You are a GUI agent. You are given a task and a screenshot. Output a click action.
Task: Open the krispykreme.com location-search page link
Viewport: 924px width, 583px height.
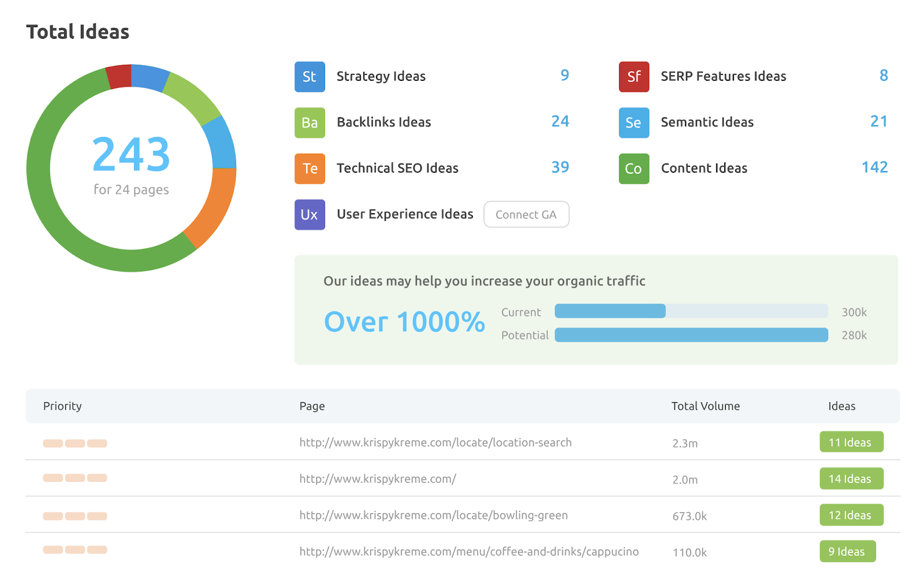click(x=435, y=442)
